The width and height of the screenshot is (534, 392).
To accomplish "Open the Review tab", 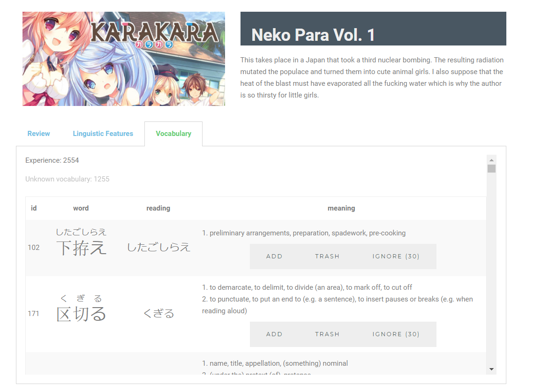I will [38, 134].
